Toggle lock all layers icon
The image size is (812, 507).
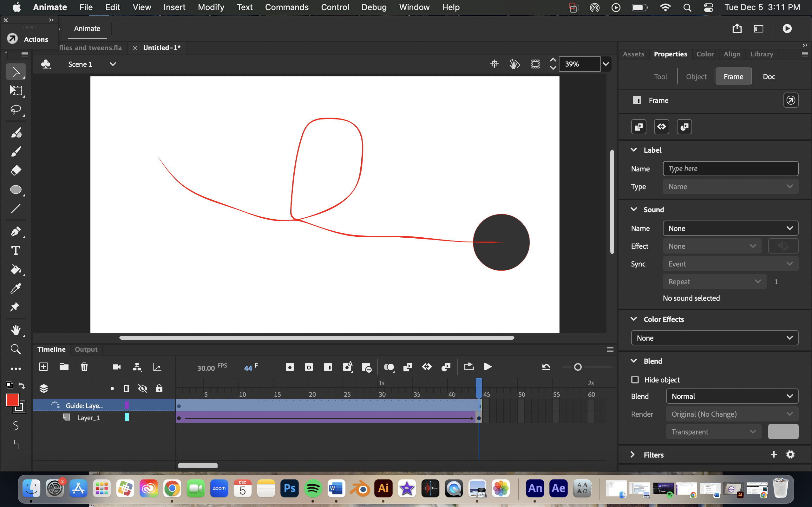(159, 388)
